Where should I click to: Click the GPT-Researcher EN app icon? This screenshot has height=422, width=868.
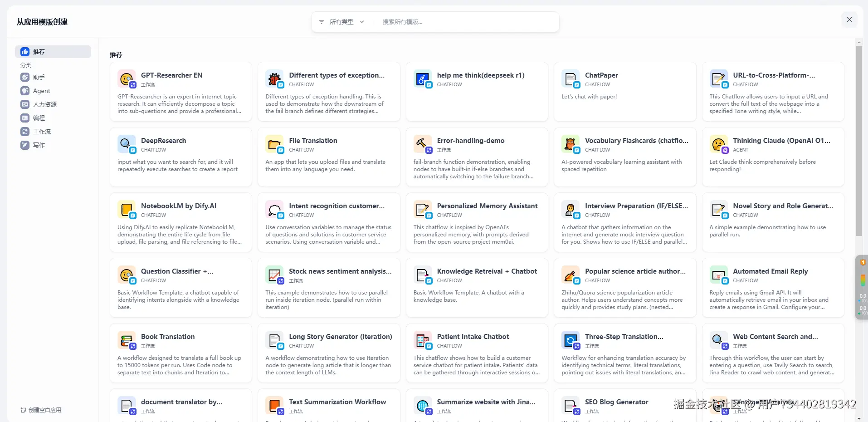pyautogui.click(x=127, y=79)
